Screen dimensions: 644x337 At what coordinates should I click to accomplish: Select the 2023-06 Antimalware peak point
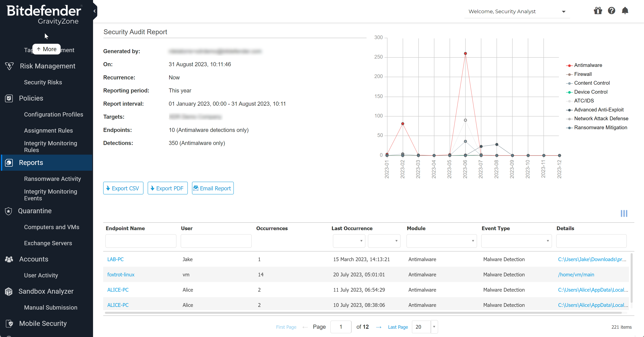(x=465, y=54)
